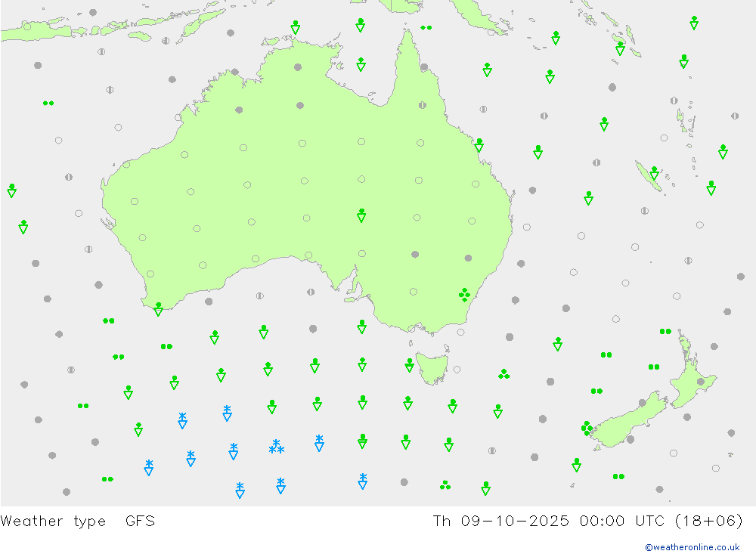This screenshot has width=756, height=554.
Task: Click the green shower symbol in central Australia
Action: click(361, 215)
